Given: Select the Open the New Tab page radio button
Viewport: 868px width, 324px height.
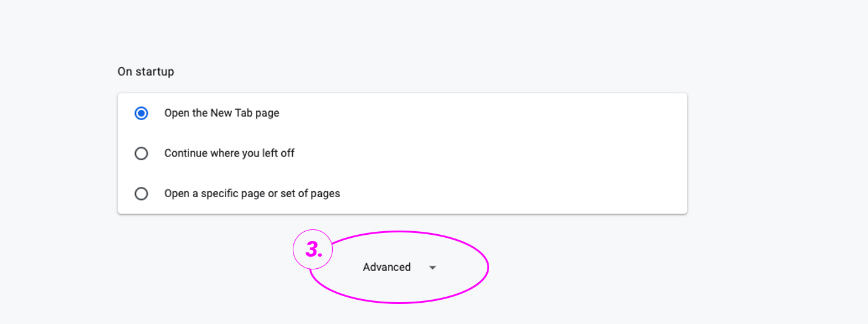Looking at the screenshot, I should click(x=141, y=113).
